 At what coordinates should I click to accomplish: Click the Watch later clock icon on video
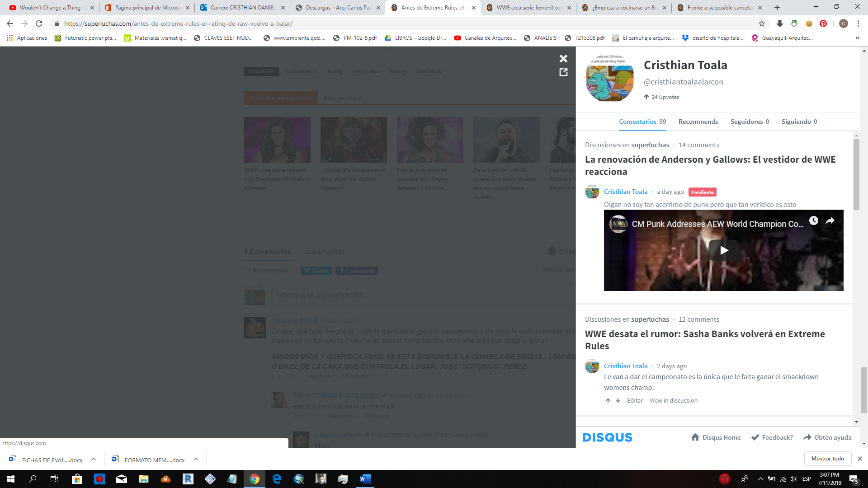(x=814, y=221)
